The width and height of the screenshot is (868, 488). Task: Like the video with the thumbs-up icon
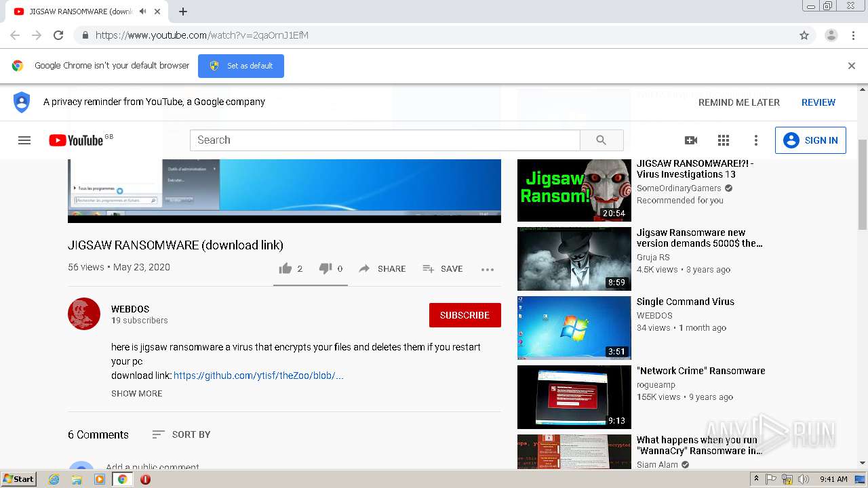click(285, 269)
